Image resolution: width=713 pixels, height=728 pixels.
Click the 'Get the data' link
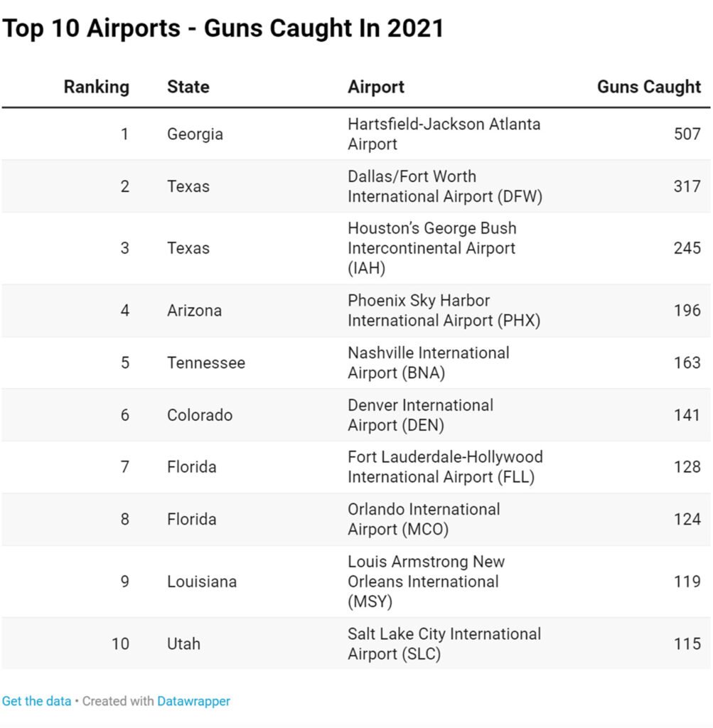[36, 701]
